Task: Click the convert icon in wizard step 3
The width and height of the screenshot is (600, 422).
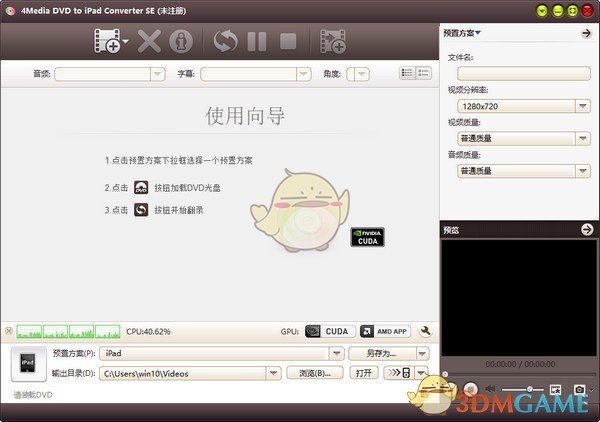Action: pos(141,210)
